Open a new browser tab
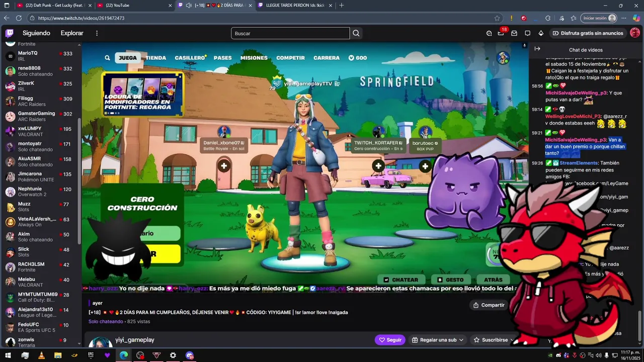 (342, 5)
